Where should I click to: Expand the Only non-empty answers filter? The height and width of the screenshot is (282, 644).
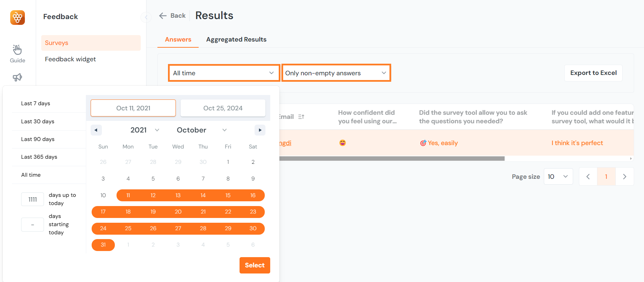click(x=336, y=73)
